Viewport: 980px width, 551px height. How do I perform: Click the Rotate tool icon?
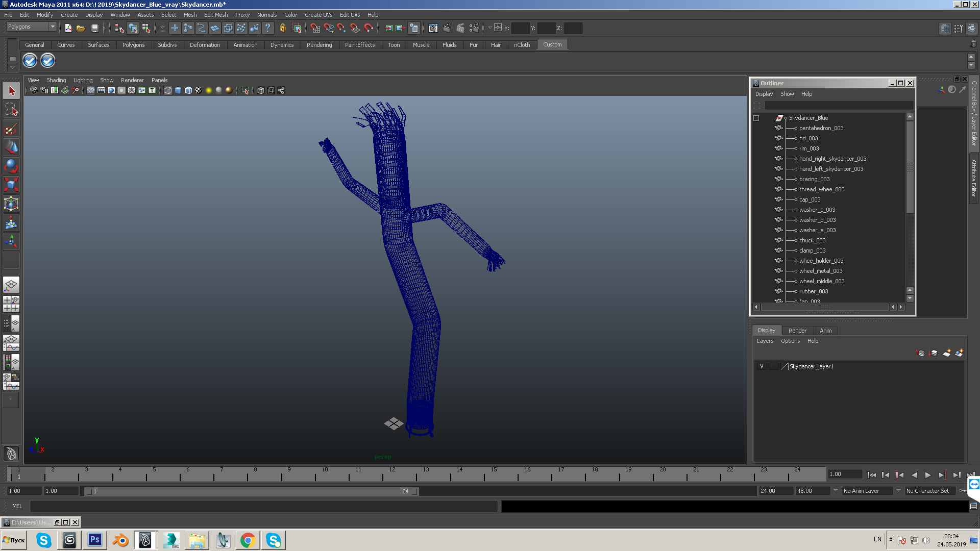pos(11,166)
